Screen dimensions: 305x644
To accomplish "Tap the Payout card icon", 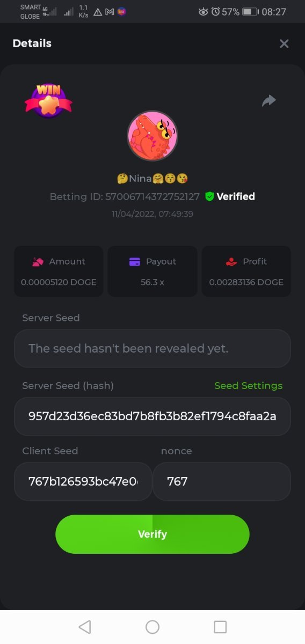I will [x=135, y=261].
